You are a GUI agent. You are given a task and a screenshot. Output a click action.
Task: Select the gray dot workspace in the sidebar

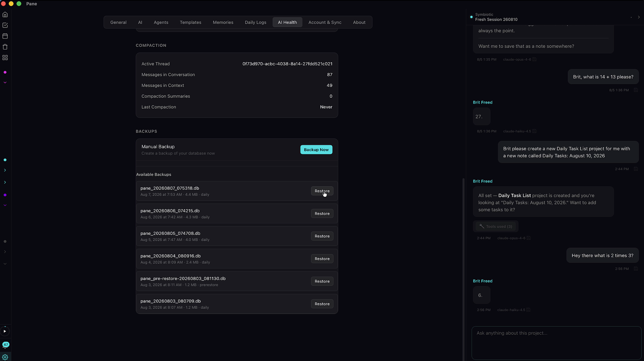(5, 241)
